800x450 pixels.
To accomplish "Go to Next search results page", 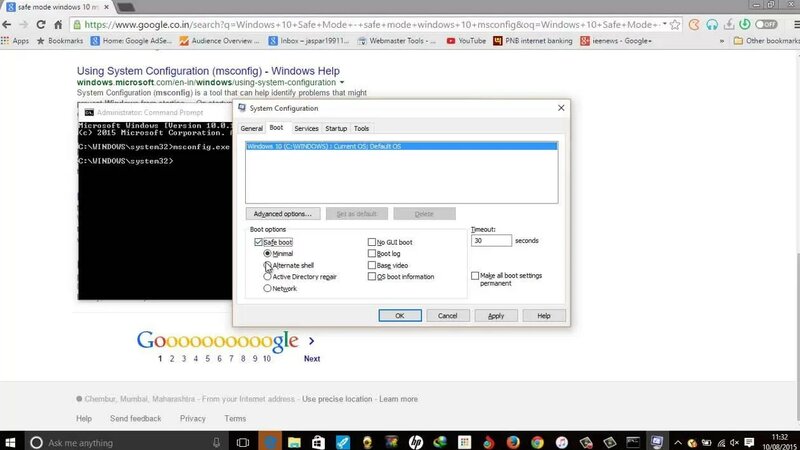I will click(312, 359).
